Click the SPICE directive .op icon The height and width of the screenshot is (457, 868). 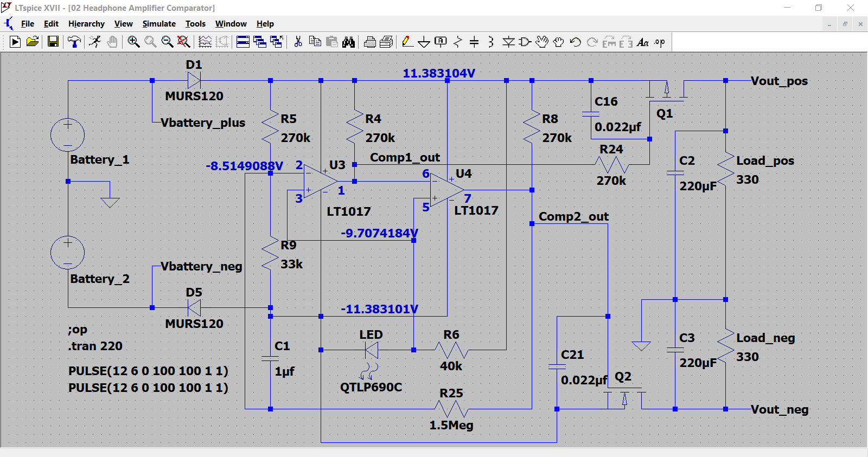click(x=660, y=42)
